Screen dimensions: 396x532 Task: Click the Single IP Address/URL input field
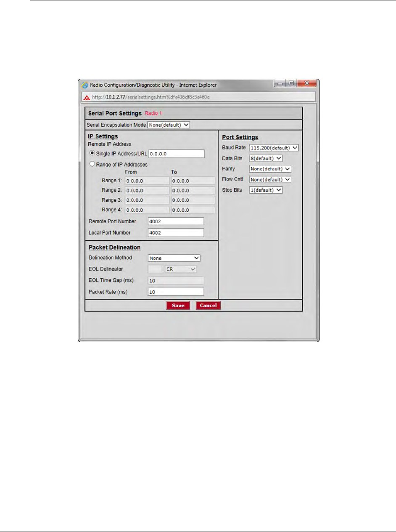point(177,154)
